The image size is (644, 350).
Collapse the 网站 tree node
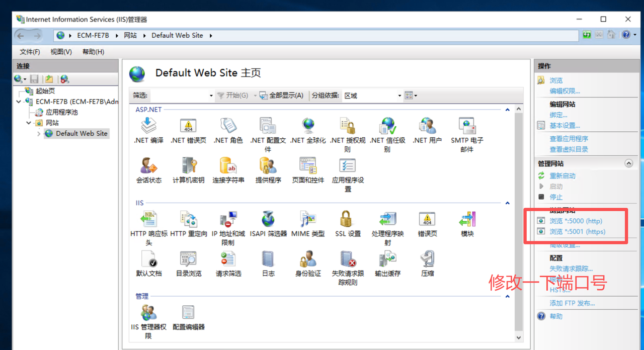pyautogui.click(x=29, y=123)
